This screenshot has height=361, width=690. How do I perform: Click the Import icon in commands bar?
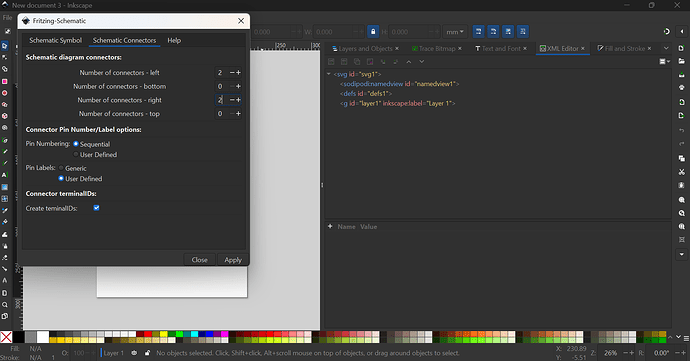point(682,102)
